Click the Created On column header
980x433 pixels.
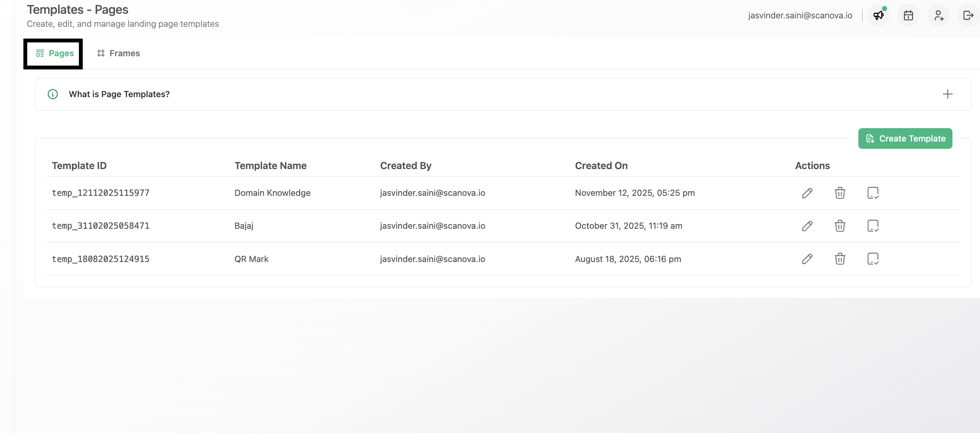tap(601, 166)
